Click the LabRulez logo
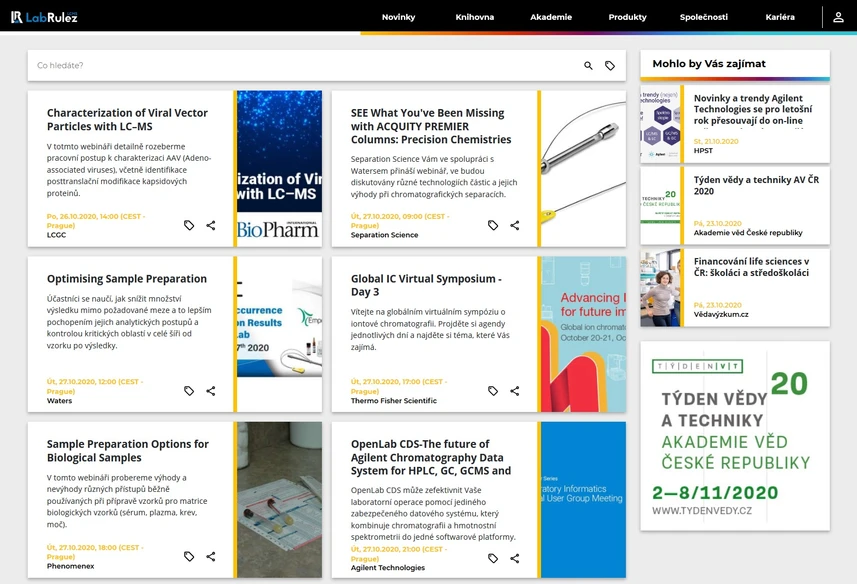This screenshot has height=584, width=857. (44, 17)
